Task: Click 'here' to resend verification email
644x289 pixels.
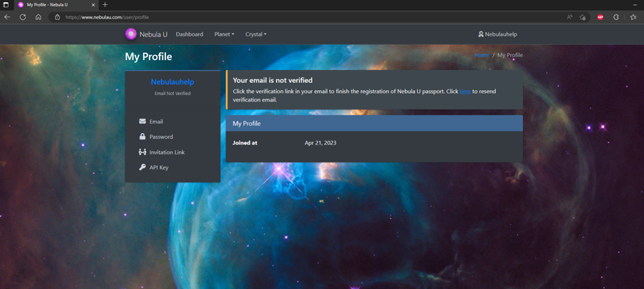Action: click(x=465, y=92)
